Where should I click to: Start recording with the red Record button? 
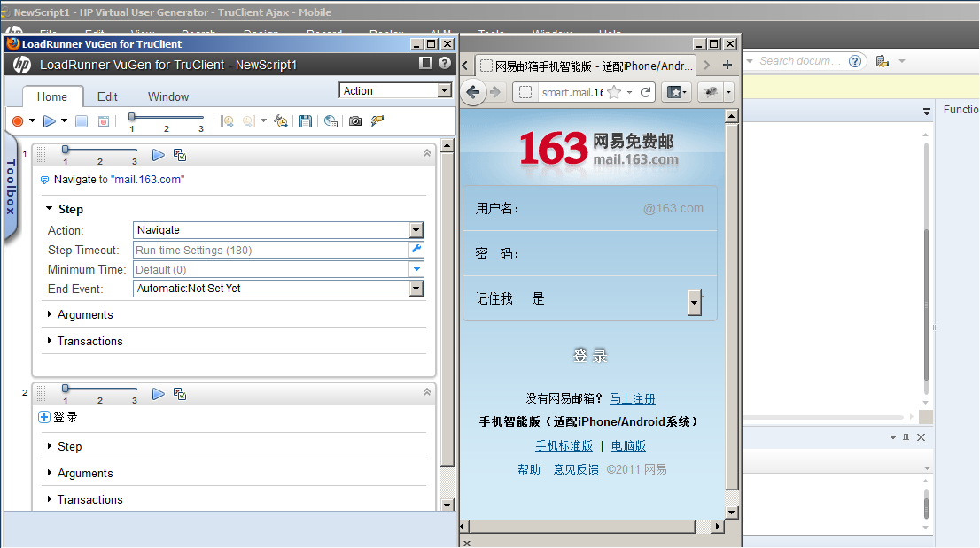pos(18,121)
